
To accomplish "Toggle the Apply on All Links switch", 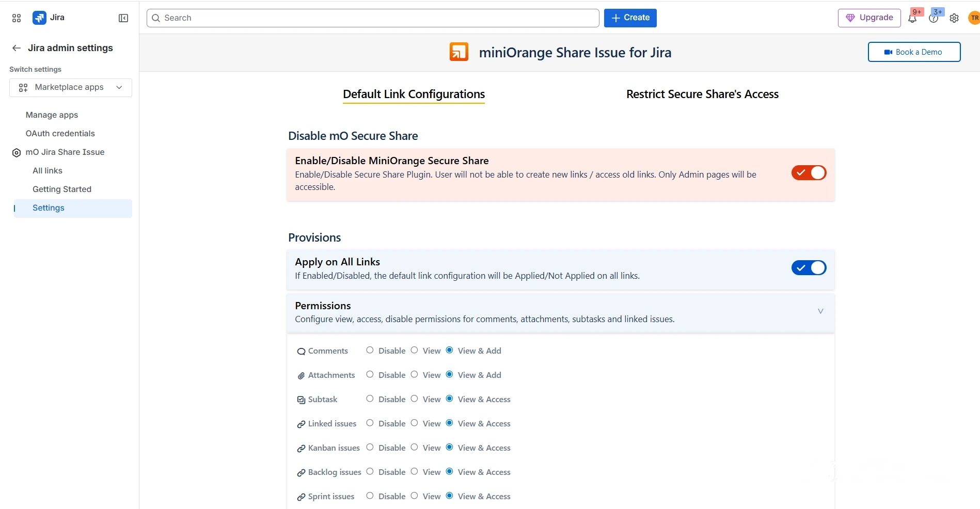I will 809,268.
